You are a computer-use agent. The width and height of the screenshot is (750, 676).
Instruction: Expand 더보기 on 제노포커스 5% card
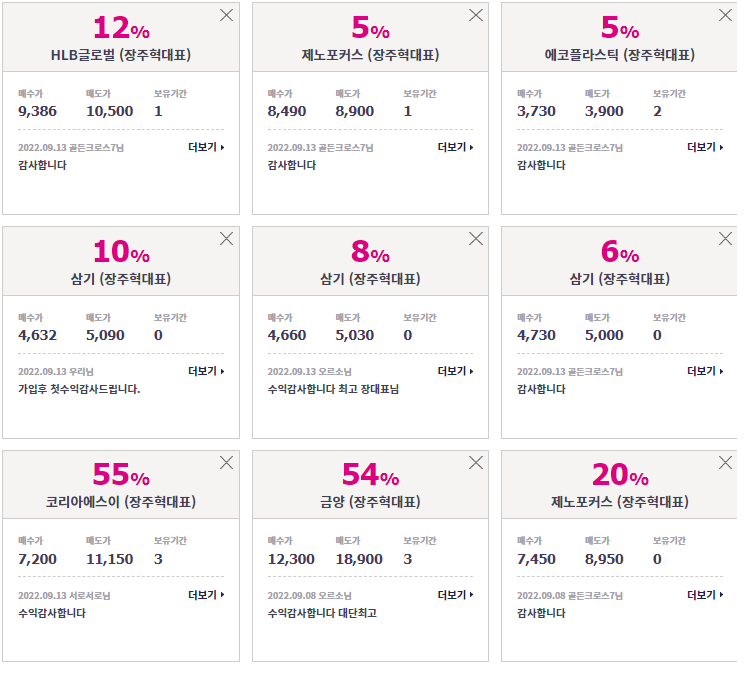tap(455, 147)
